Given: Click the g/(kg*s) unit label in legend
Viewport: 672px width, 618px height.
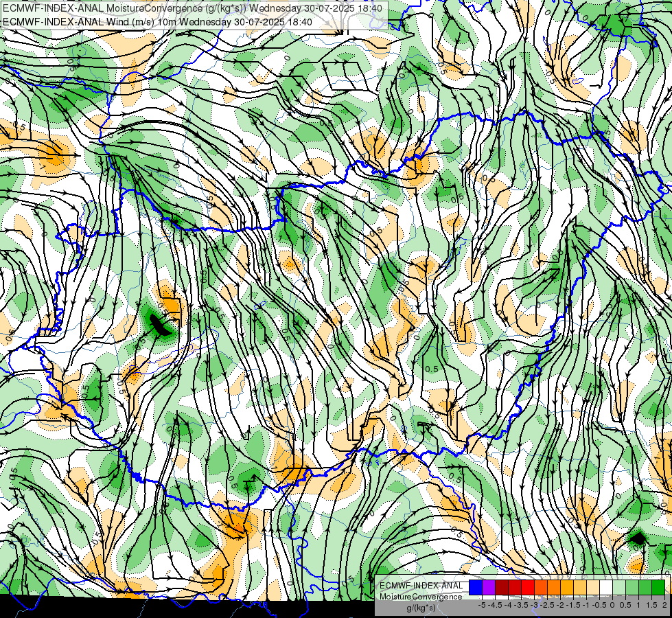Looking at the screenshot, I should pyautogui.click(x=421, y=608).
